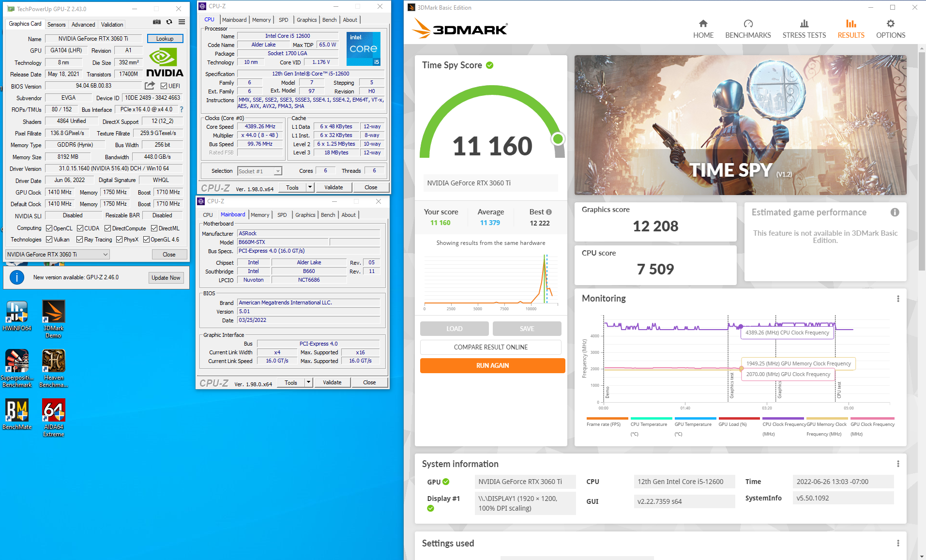
Task: Open Memory tab in upper CPU-Z
Action: 261,20
